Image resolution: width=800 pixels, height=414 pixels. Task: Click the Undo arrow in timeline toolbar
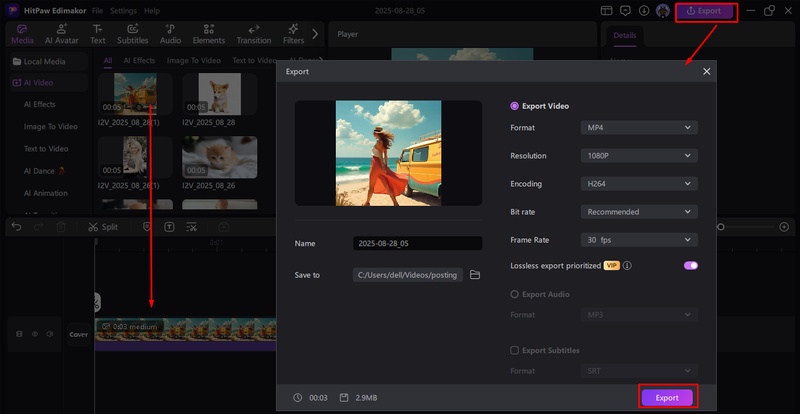coord(16,227)
